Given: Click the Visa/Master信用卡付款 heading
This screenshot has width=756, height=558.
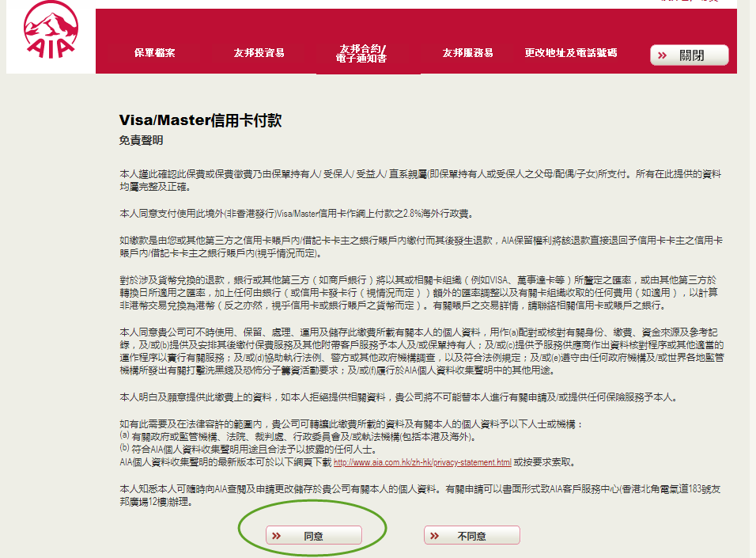Looking at the screenshot, I should 201,120.
